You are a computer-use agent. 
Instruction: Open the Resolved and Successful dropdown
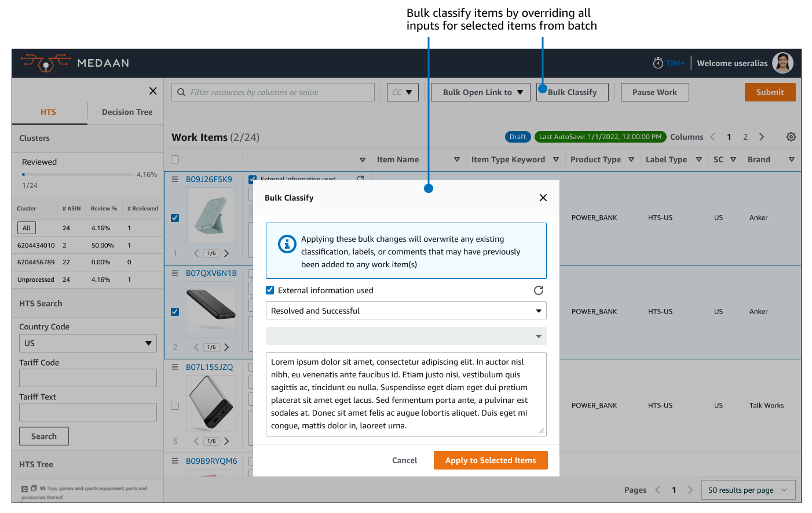point(406,311)
